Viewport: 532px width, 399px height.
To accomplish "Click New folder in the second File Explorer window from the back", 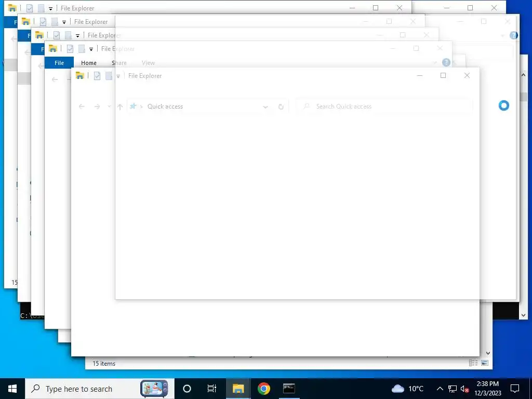I will [x=55, y=22].
